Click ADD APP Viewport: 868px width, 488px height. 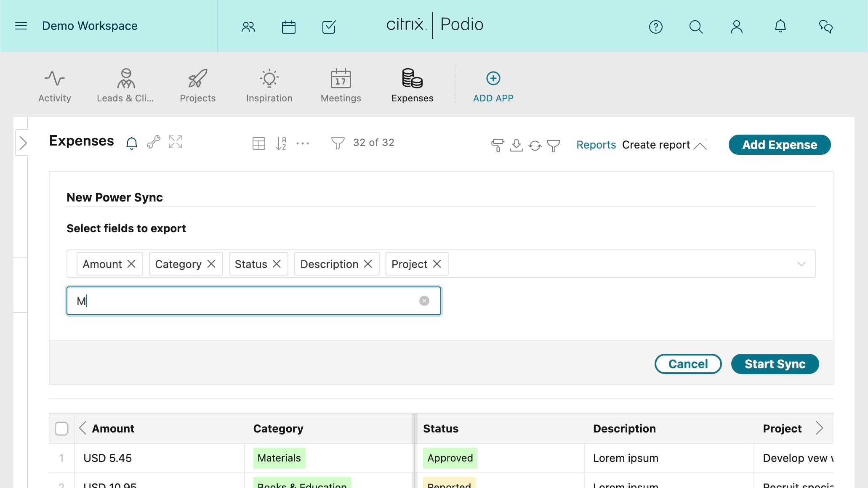tap(493, 87)
